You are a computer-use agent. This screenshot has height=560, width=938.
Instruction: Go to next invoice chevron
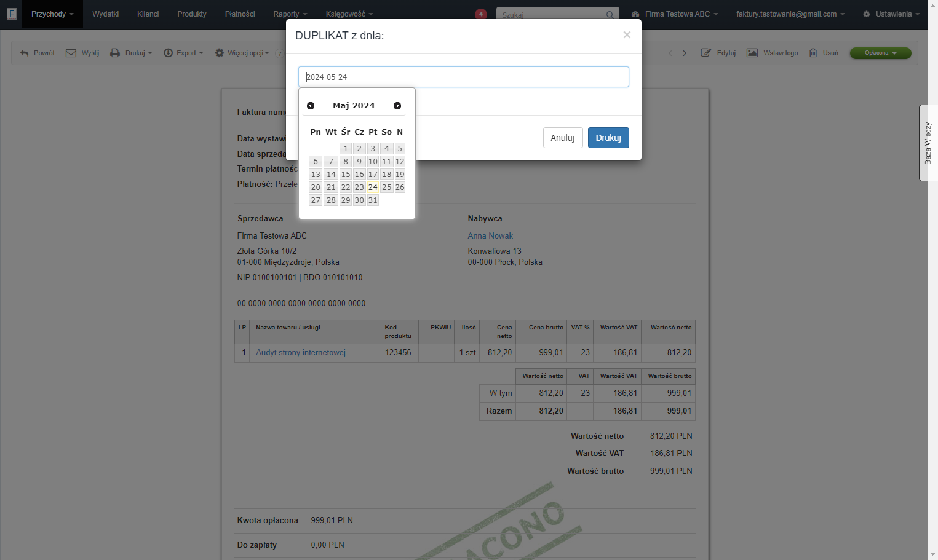(x=685, y=53)
